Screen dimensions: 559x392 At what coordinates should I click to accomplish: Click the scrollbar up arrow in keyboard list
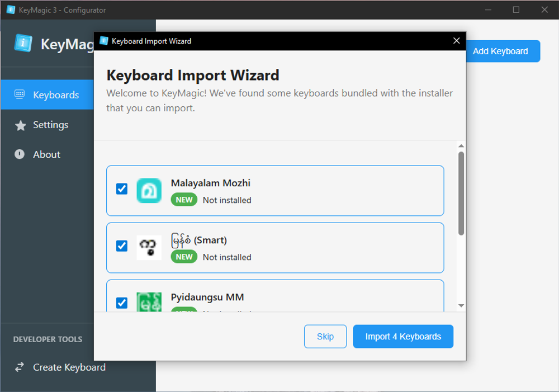(461, 146)
